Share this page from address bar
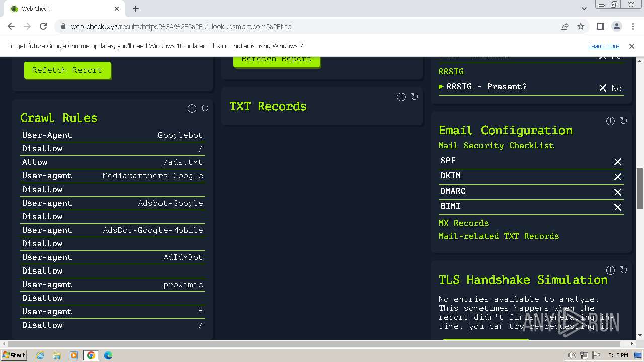Image resolution: width=644 pixels, height=362 pixels. tap(565, 26)
